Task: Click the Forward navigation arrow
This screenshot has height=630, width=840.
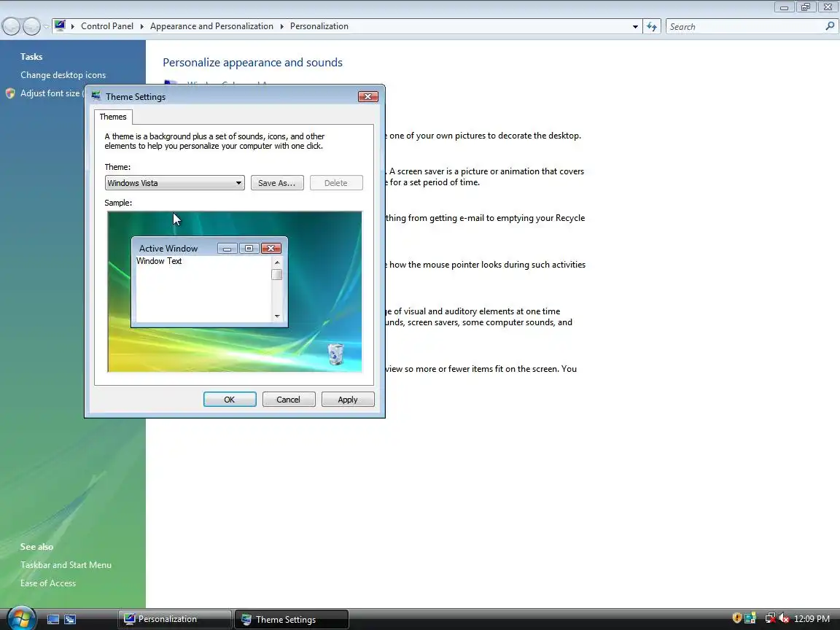Action: click(31, 26)
